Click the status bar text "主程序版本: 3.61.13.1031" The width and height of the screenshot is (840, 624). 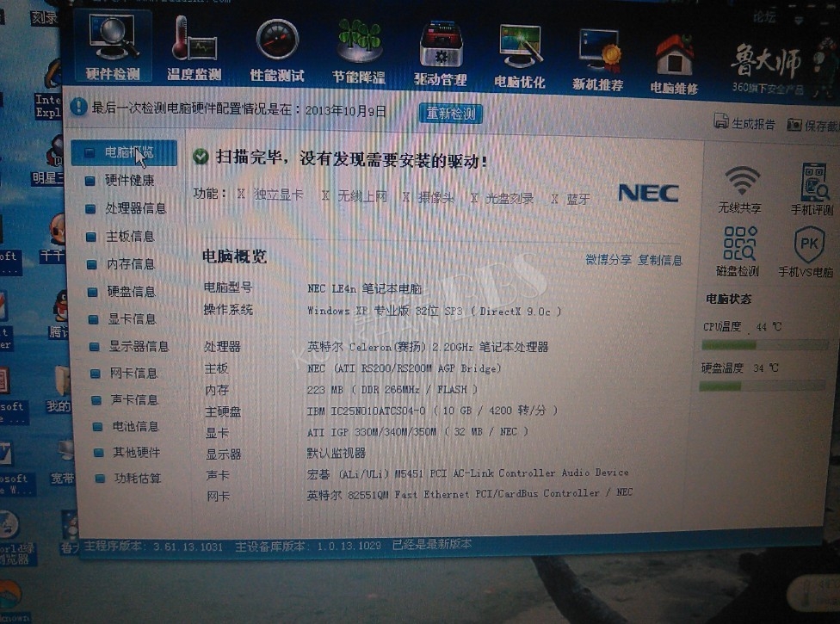[152, 547]
